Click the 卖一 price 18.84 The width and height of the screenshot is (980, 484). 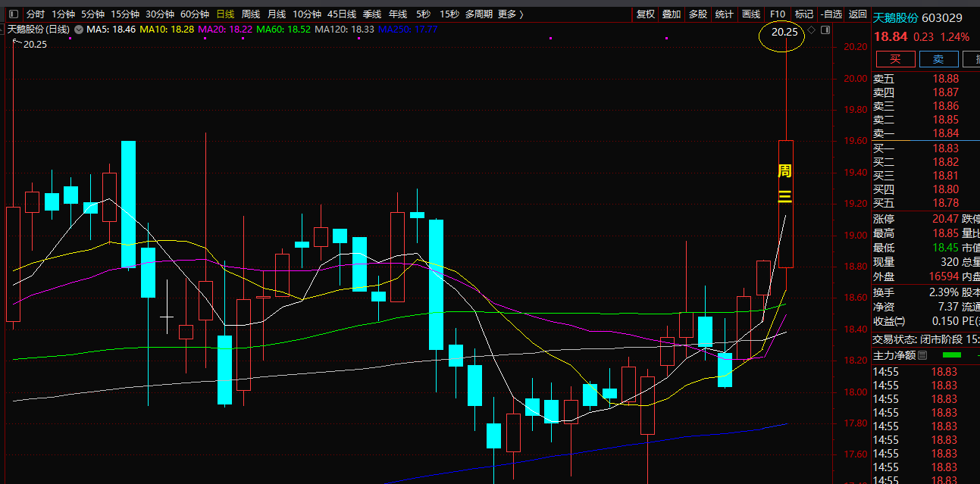pos(945,133)
